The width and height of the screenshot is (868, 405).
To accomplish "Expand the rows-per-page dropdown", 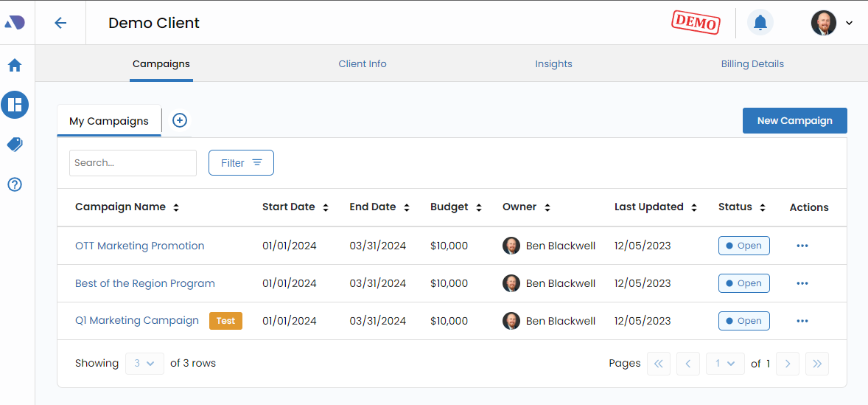I will pos(144,363).
